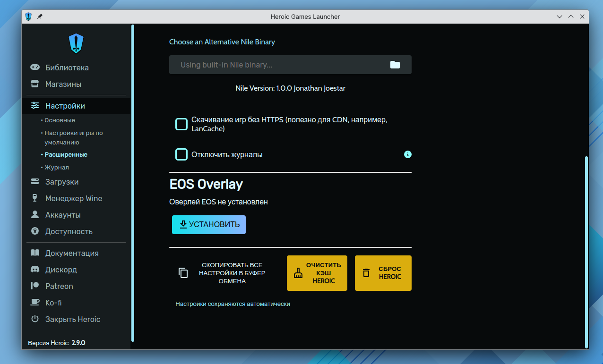Click the sidebar vertical scrollbar
603x364 pixels.
point(133,183)
